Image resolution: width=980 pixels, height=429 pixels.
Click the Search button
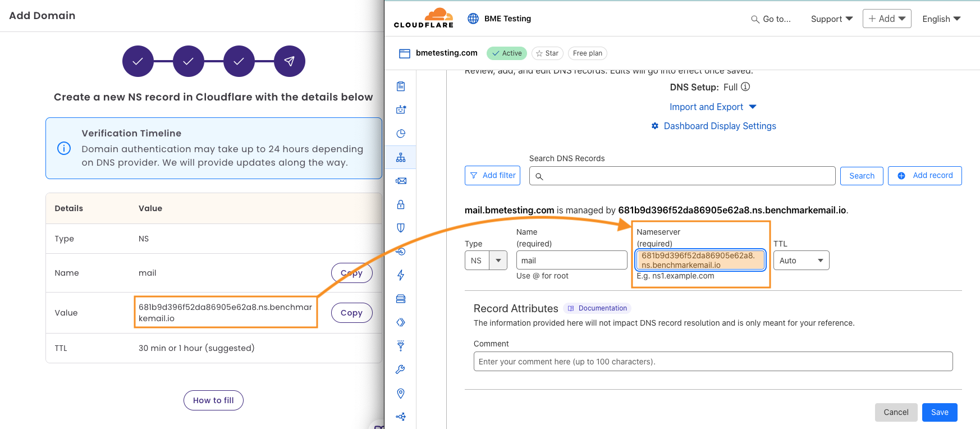tap(862, 176)
